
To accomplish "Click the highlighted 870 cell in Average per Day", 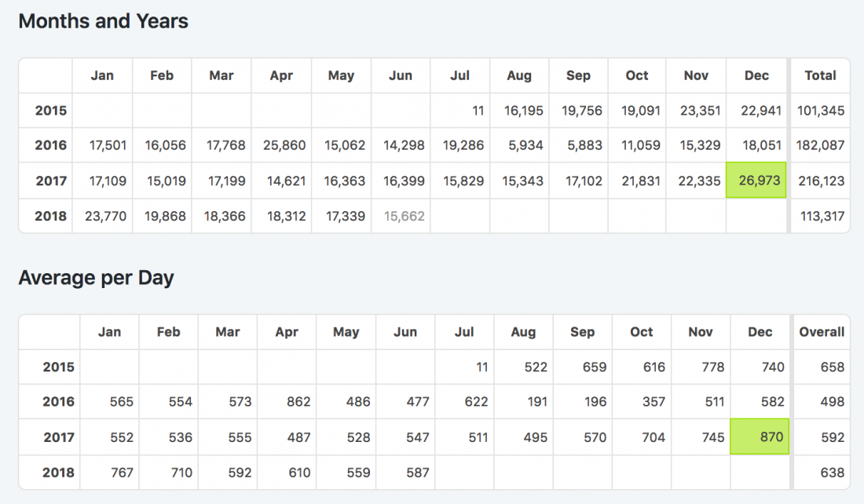I will pyautogui.click(x=760, y=436).
